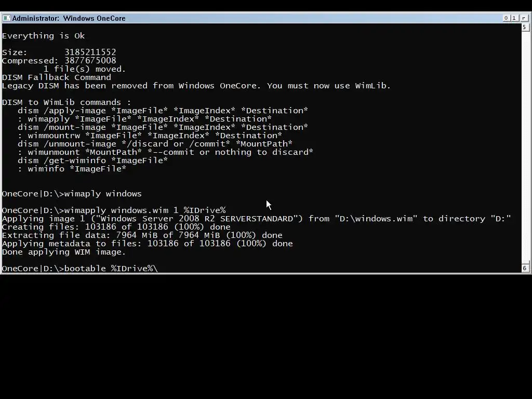The image size is (532, 399).
Task: Click the scrollbar down arrow labeled 6
Action: pos(525,268)
